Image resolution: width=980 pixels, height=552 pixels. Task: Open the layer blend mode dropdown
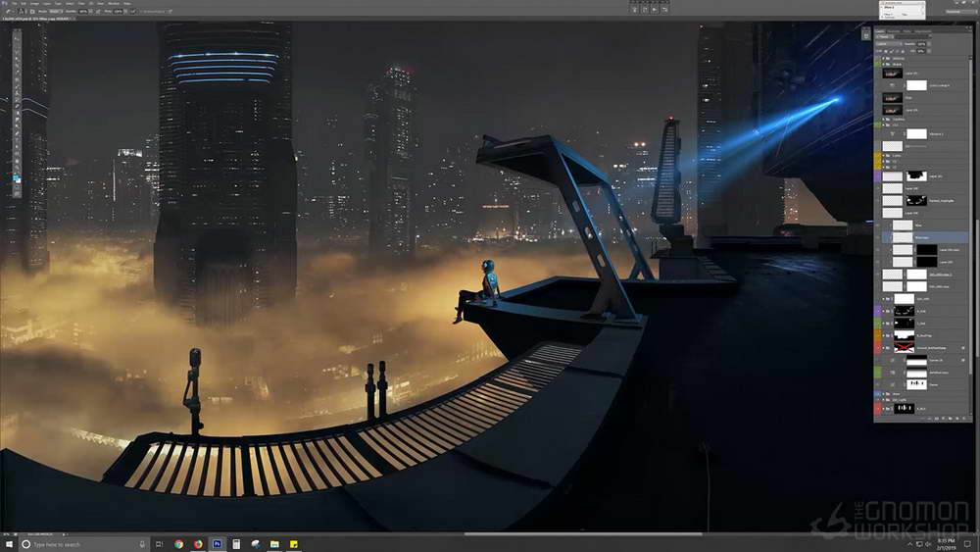coord(889,44)
